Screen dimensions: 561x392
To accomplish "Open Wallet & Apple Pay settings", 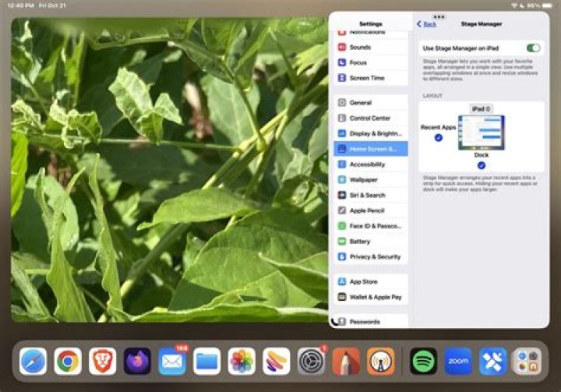I will tap(371, 297).
